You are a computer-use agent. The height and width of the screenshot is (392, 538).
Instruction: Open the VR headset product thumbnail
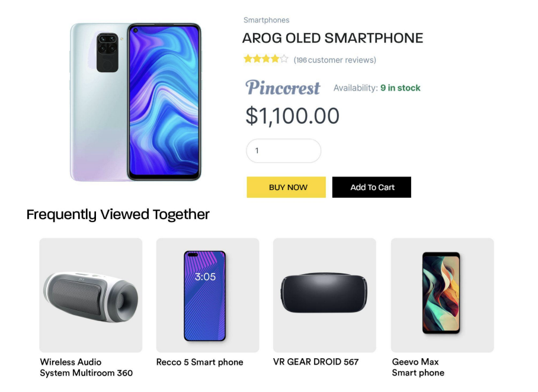tap(324, 295)
